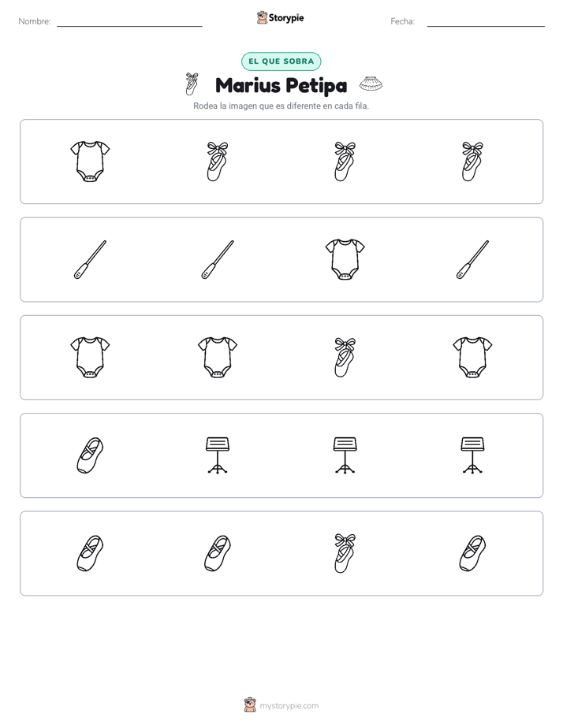Screen dimensions: 563x728
Task: Click the pointe shoe icon left of title
Action: (x=192, y=84)
